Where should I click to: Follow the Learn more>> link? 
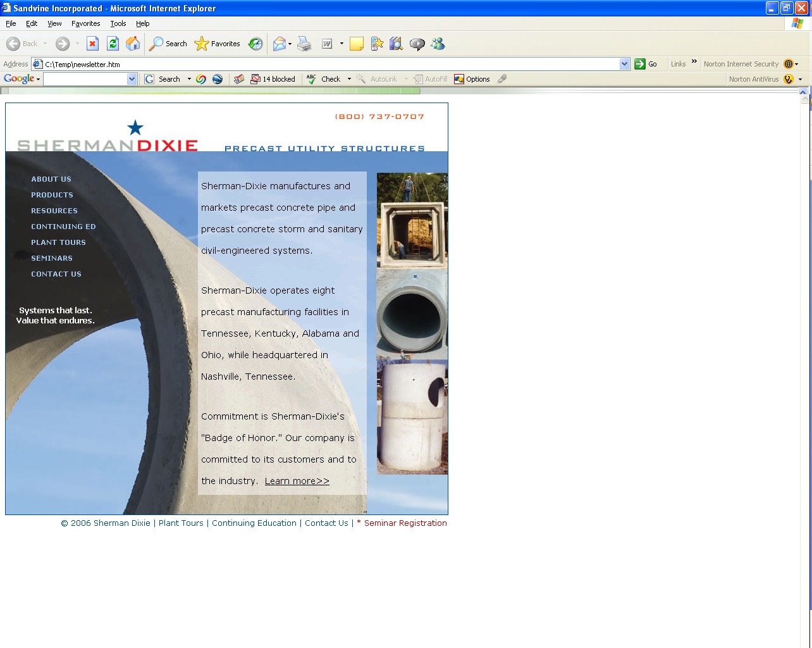tap(297, 481)
